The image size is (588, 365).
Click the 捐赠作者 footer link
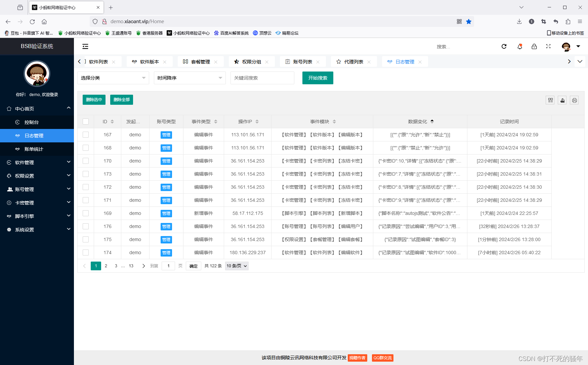tap(358, 358)
